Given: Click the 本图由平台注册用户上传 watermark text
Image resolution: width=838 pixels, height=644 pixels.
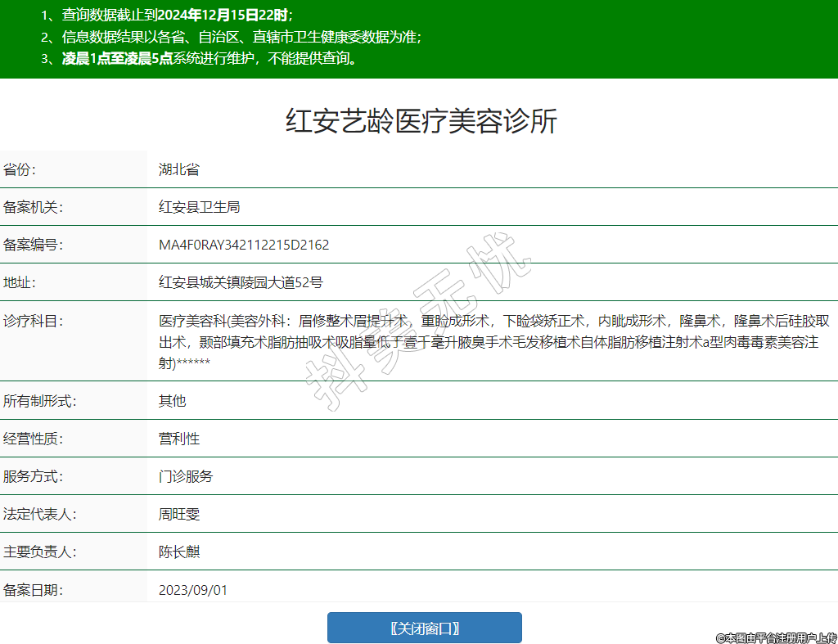Looking at the screenshot, I should (776, 637).
